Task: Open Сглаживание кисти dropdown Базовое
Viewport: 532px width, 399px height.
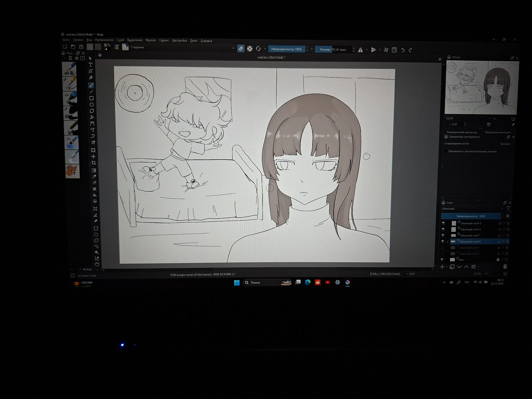Action: pyautogui.click(x=505, y=144)
